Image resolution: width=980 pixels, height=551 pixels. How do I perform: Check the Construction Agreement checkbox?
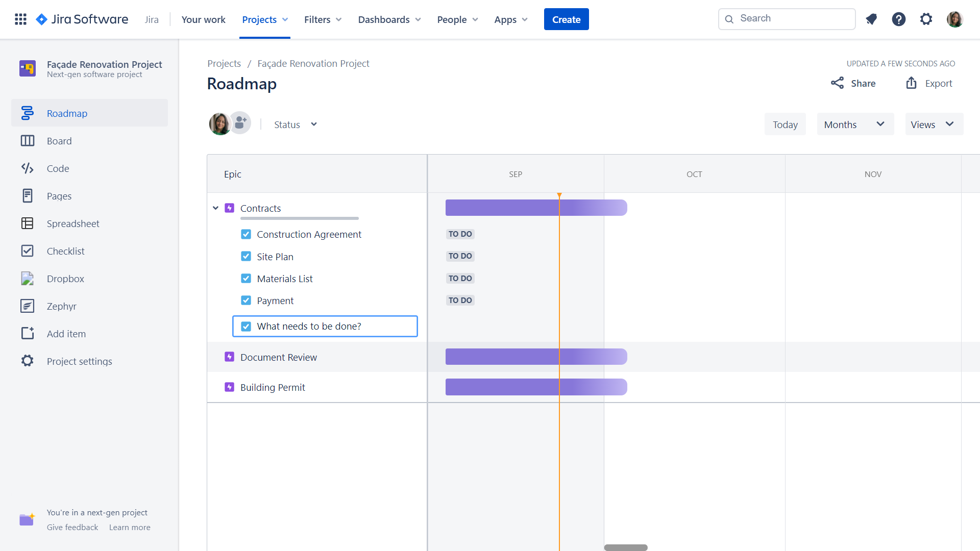[x=247, y=234]
